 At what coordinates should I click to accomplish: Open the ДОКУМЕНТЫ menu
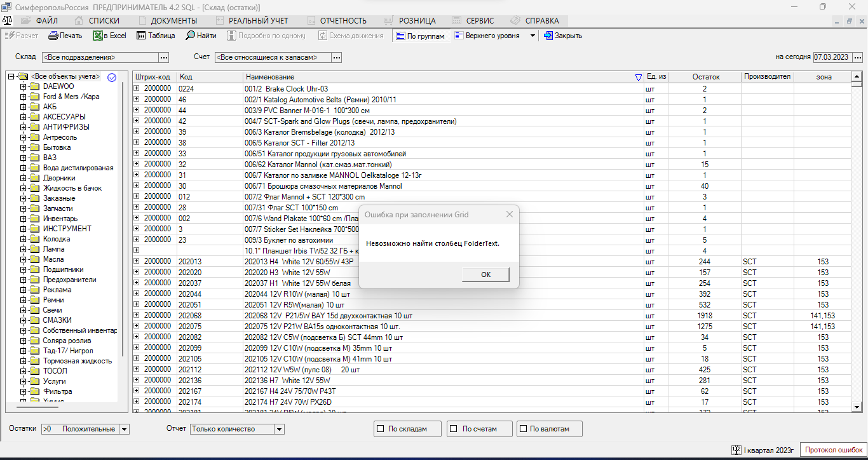point(168,21)
